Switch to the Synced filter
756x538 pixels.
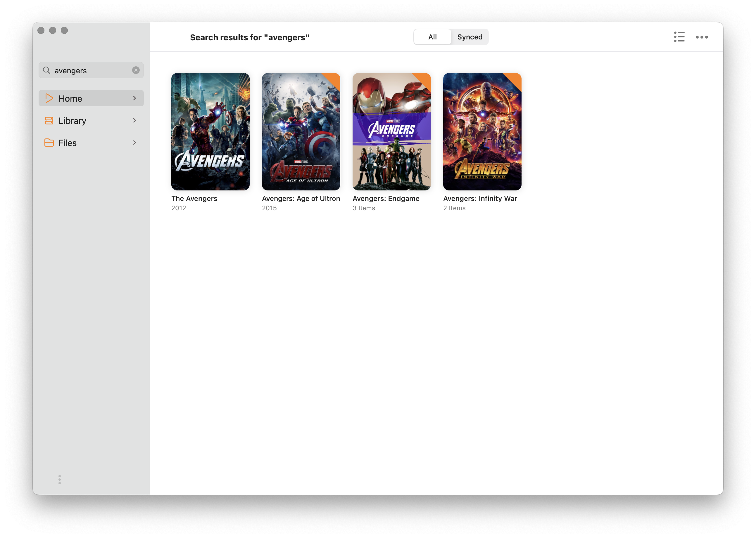pos(470,37)
